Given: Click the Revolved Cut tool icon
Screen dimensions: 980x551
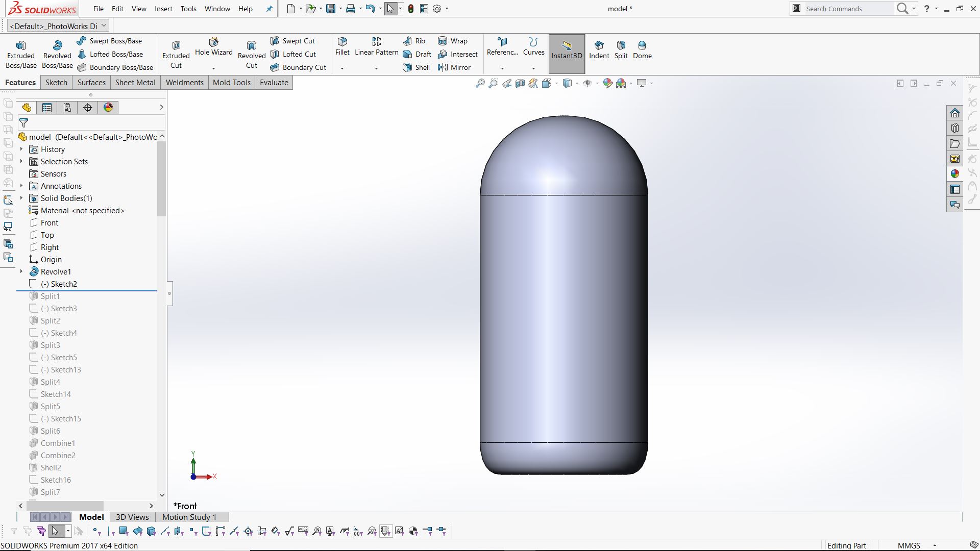Looking at the screenshot, I should pyautogui.click(x=251, y=46).
